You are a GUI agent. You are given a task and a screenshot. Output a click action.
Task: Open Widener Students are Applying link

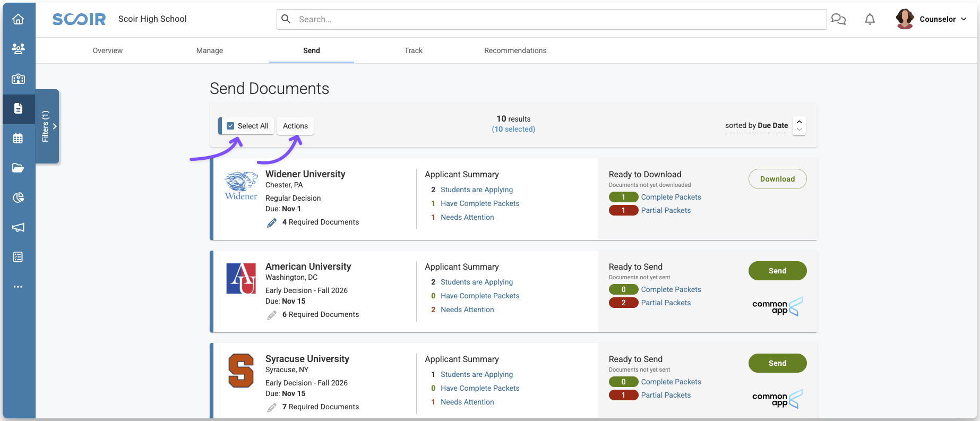coord(477,190)
